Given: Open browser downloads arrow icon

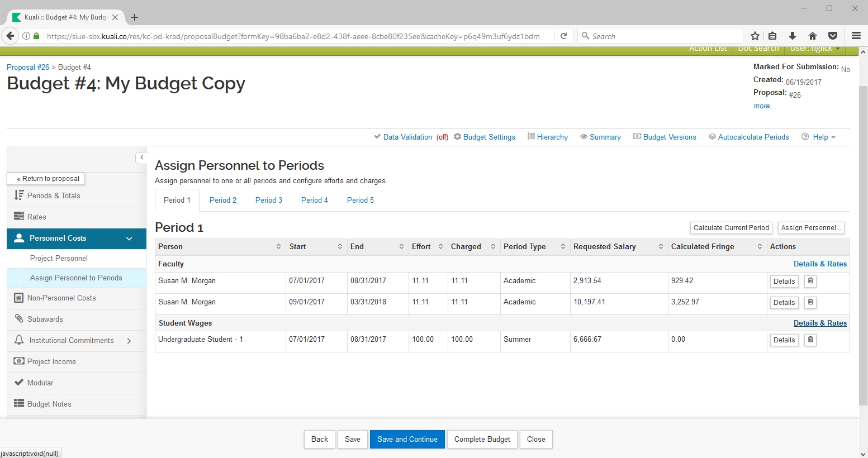Looking at the screenshot, I should point(793,36).
